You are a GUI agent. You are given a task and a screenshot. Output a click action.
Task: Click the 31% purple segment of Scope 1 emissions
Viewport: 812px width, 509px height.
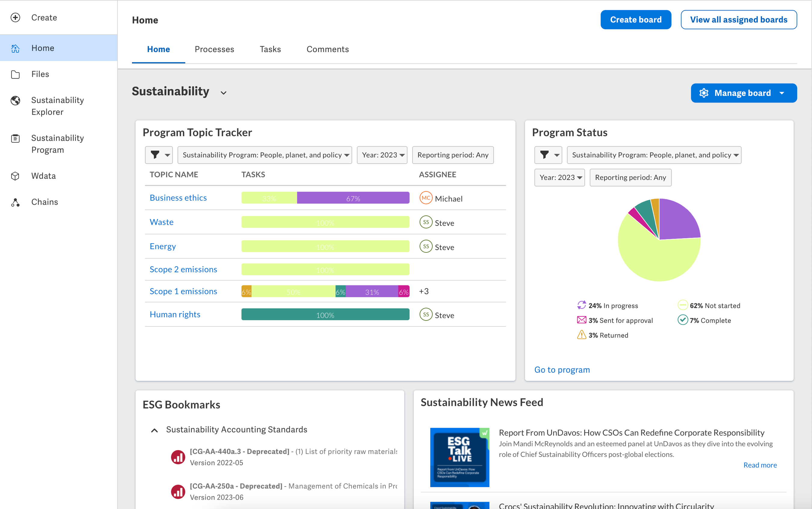tap(372, 292)
